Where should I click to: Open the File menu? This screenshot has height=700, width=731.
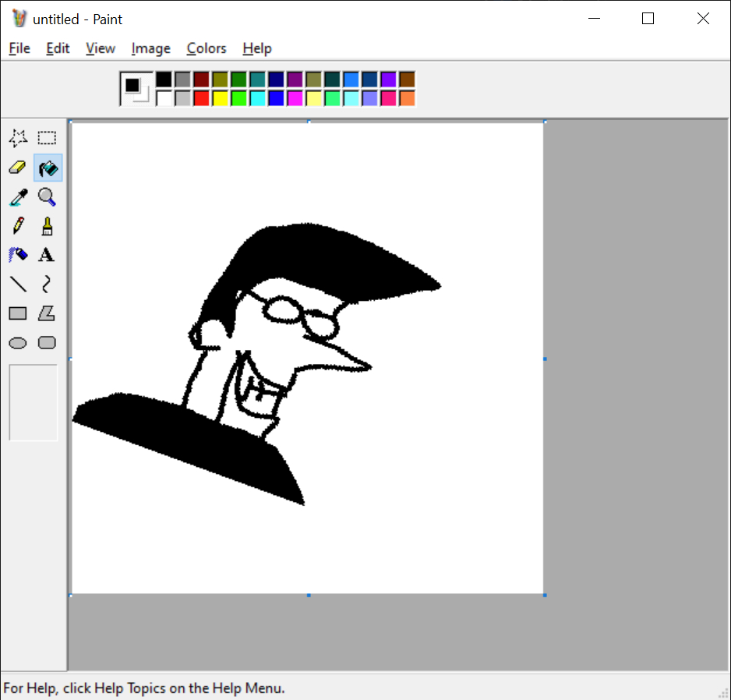(19, 48)
